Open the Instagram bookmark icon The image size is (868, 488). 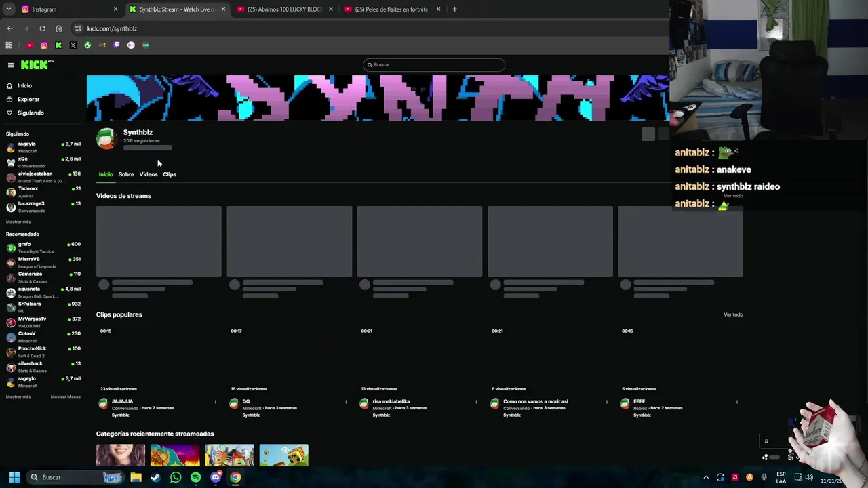point(44,45)
